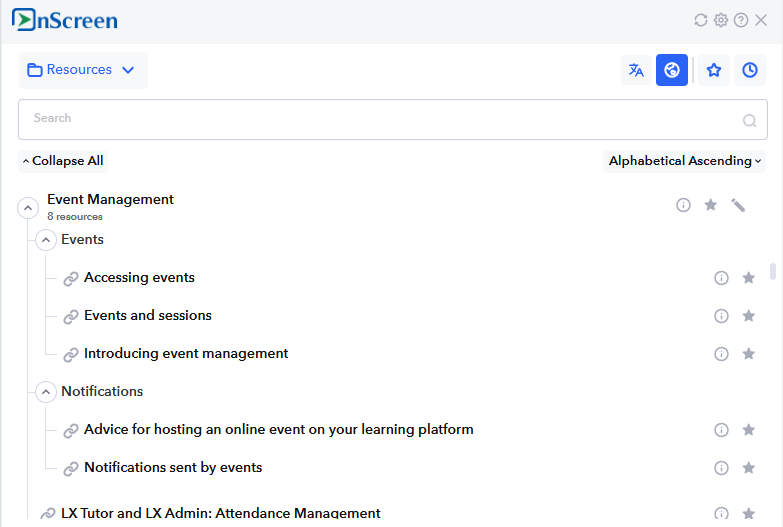Star the Accessing events resource
The height and width of the screenshot is (527, 783).
point(749,278)
